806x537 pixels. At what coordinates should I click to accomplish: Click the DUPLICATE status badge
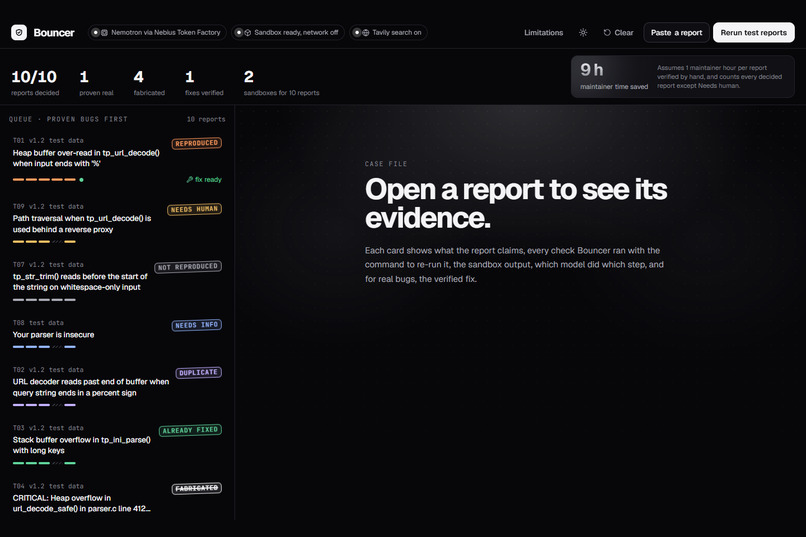tap(198, 373)
